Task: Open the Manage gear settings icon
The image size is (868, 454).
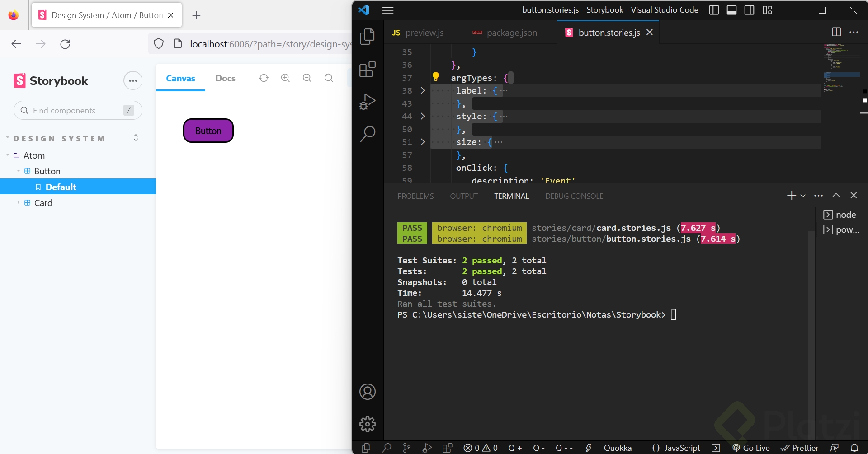Action: [367, 424]
